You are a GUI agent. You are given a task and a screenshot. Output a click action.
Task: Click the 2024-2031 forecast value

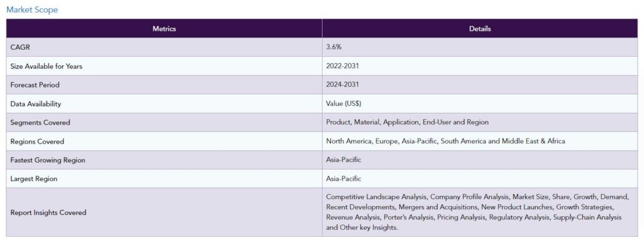[x=343, y=84]
